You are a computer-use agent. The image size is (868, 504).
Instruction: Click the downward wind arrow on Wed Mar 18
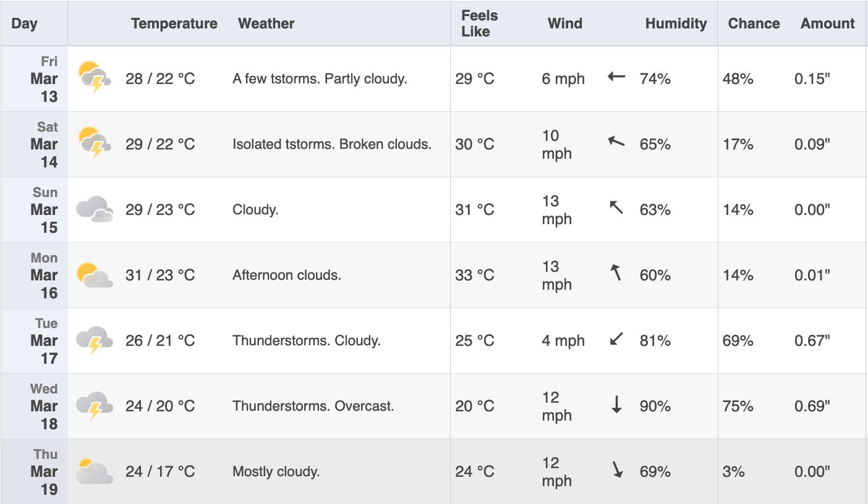click(616, 405)
